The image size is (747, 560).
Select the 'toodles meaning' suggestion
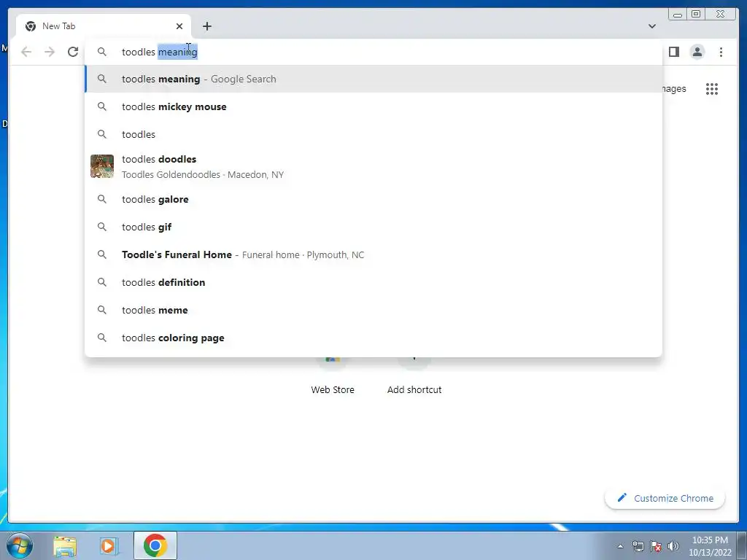click(x=373, y=79)
